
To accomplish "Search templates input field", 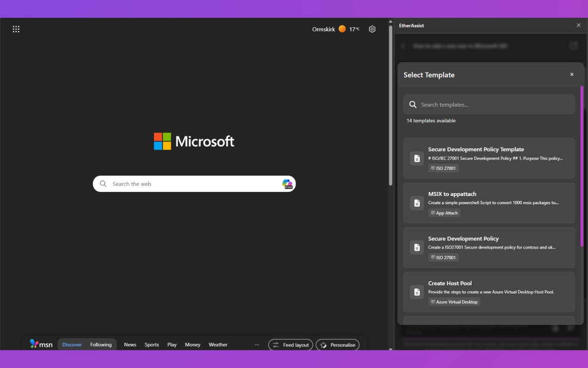I will pyautogui.click(x=489, y=104).
